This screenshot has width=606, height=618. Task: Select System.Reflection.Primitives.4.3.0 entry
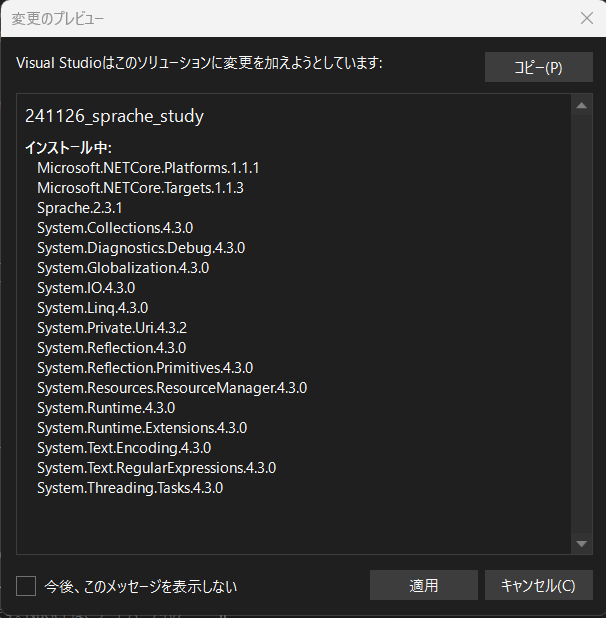[145, 368]
